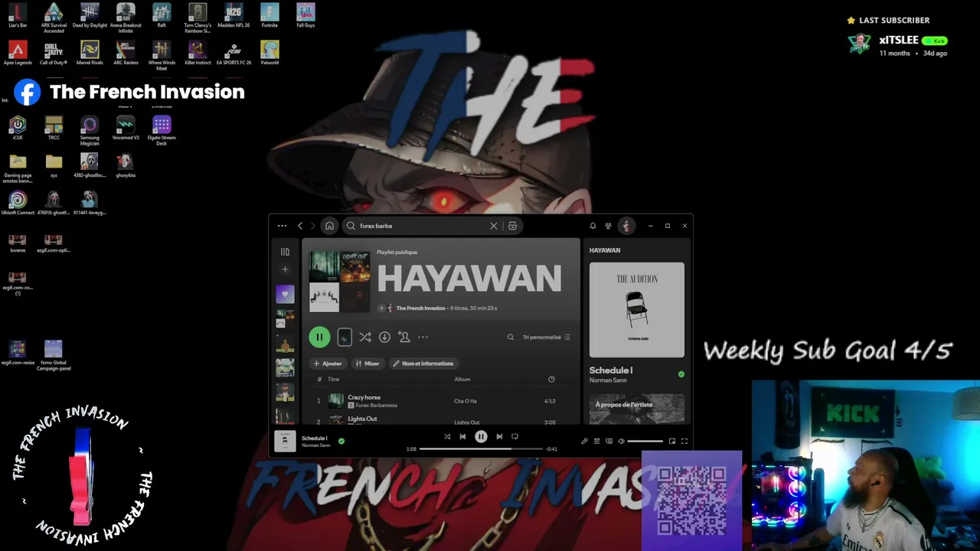Screen dimensions: 980x551
Task: Pause playback in the player bar
Action: pyautogui.click(x=481, y=437)
